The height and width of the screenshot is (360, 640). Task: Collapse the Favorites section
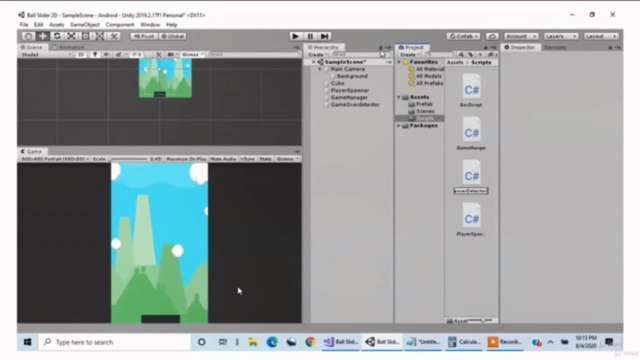coord(399,62)
